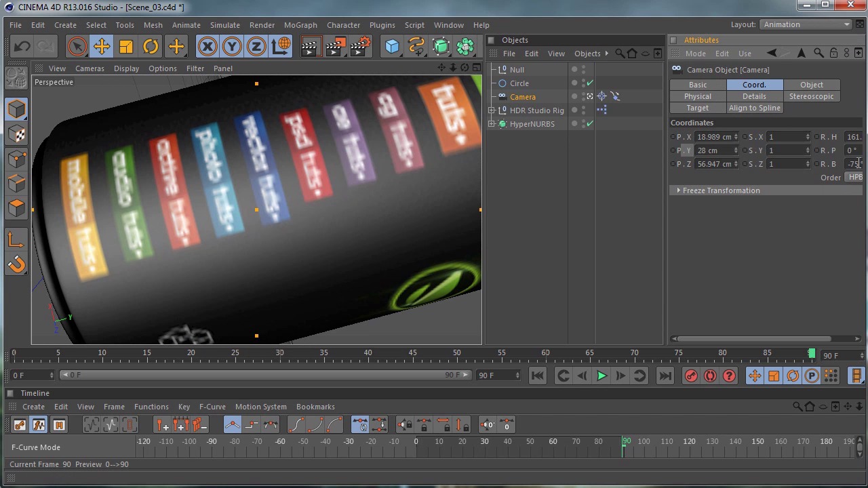The height and width of the screenshot is (488, 868).
Task: Switch to Model mode in left palette
Action: point(17,109)
